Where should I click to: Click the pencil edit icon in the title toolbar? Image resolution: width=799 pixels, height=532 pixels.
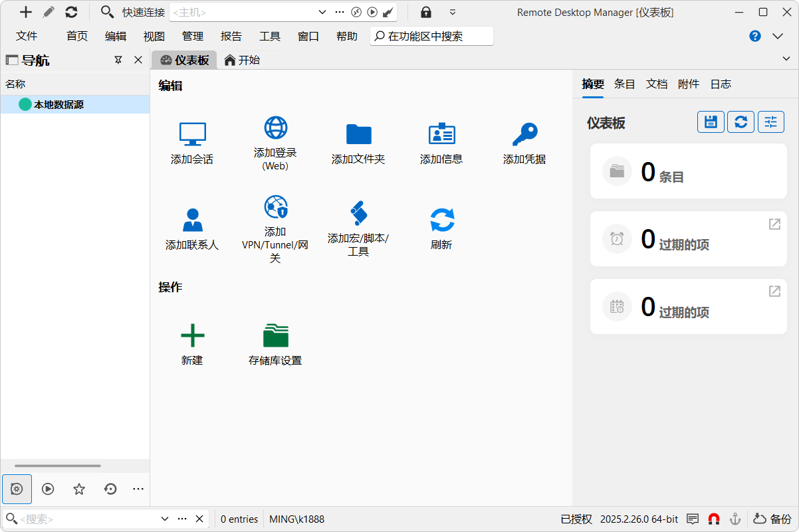click(49, 12)
